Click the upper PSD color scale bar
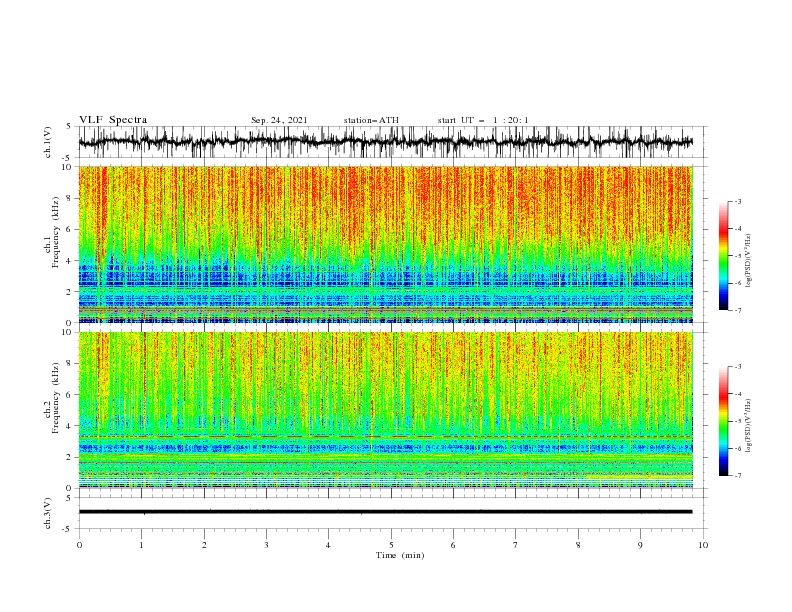The height and width of the screenshot is (612, 792). [x=723, y=256]
